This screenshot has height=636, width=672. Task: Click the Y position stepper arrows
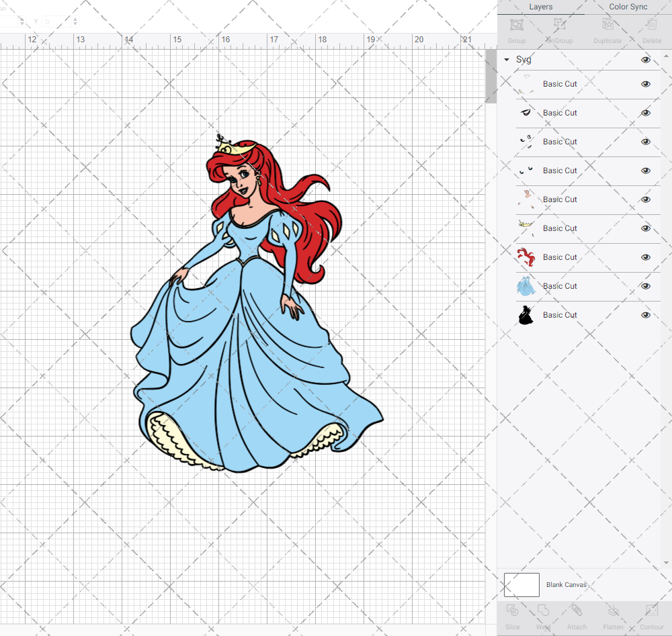pos(75,21)
